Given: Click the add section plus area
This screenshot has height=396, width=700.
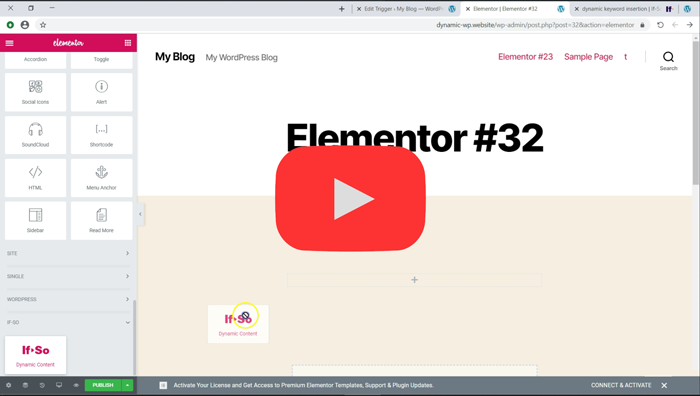Looking at the screenshot, I should tap(414, 280).
